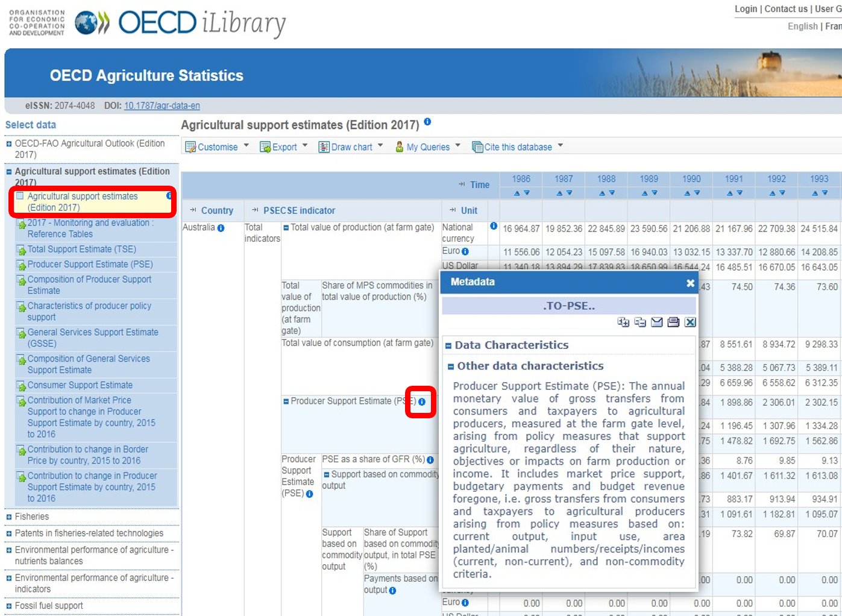842x616 pixels.
Task: Open Composition of General Services Support Estimate
Action: click(x=89, y=364)
